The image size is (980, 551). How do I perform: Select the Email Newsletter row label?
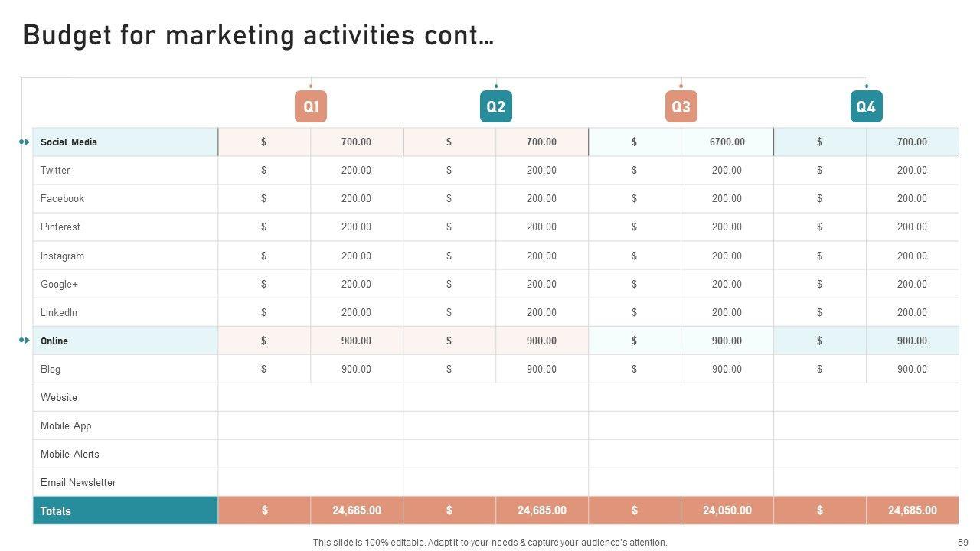(78, 483)
